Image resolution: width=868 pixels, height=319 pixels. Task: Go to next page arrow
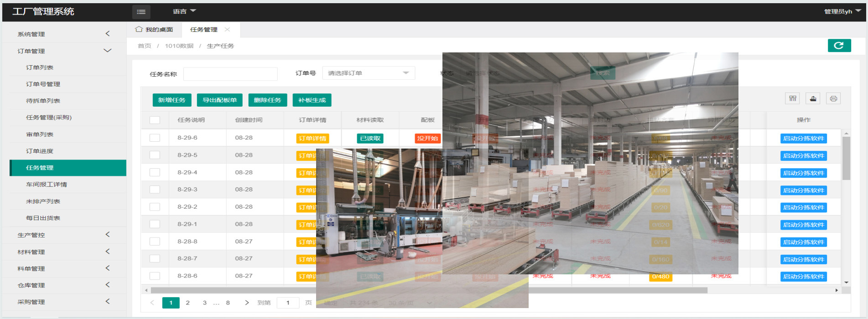tap(247, 303)
